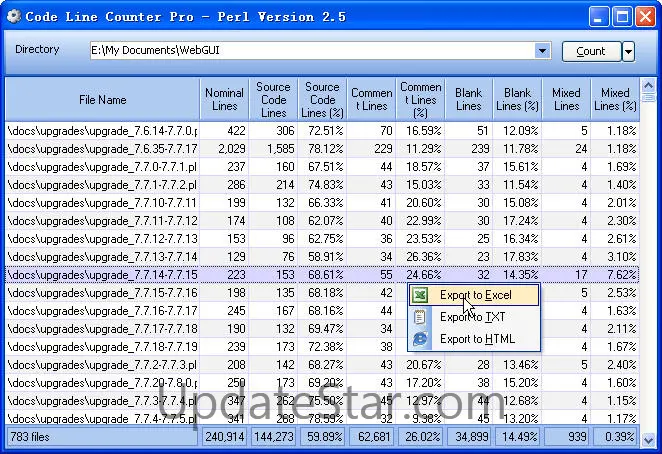Click total source percent 59.89%

[323, 437]
